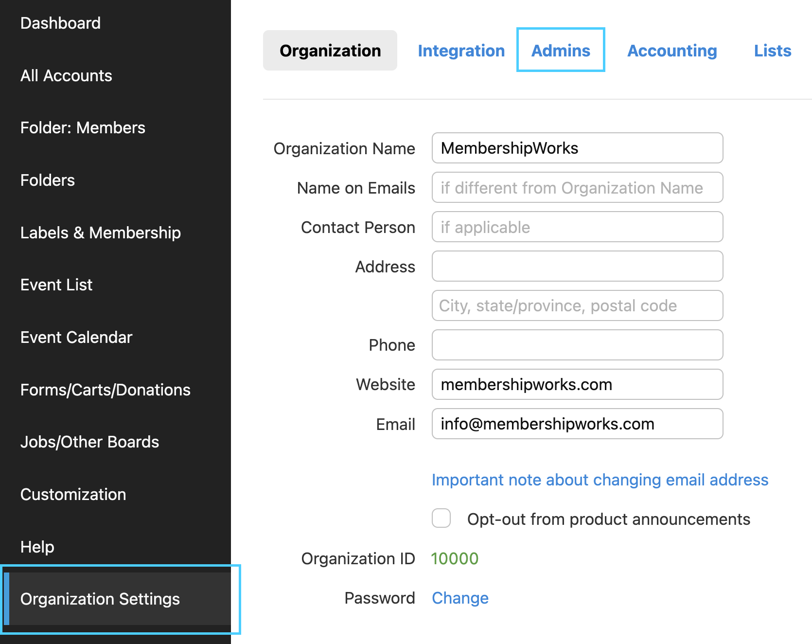Focus the Name on Emails field
Viewport: 812px width, 644px height.
pyautogui.click(x=577, y=187)
